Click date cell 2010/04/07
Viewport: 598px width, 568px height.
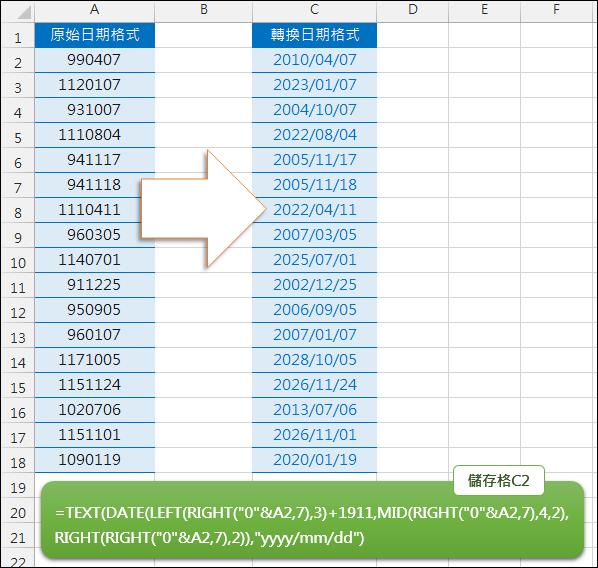314,60
